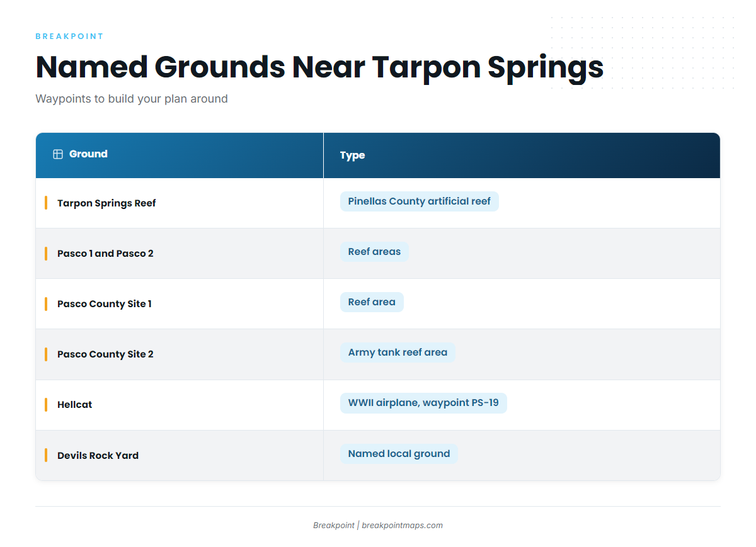
Task: Click the Hellcat ground name
Action: coord(74,405)
